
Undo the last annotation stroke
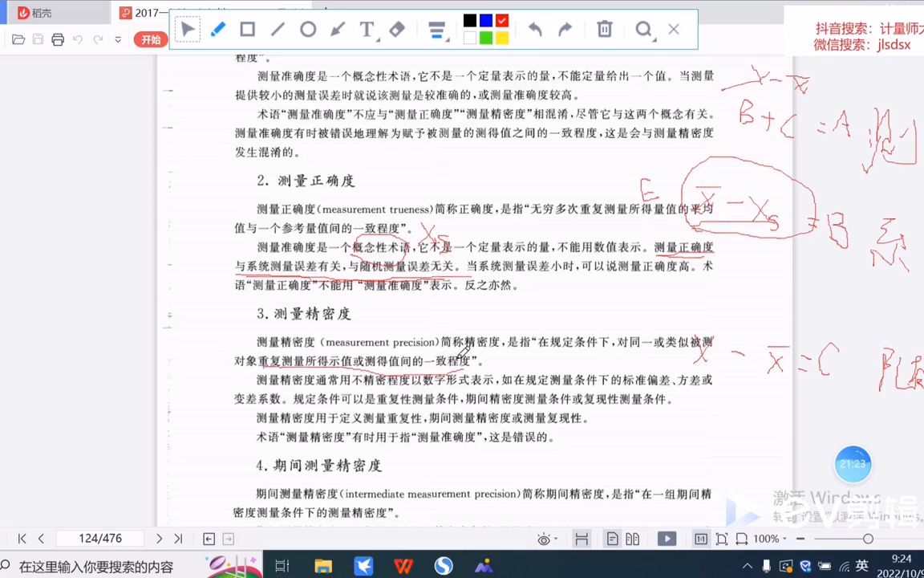pos(535,30)
